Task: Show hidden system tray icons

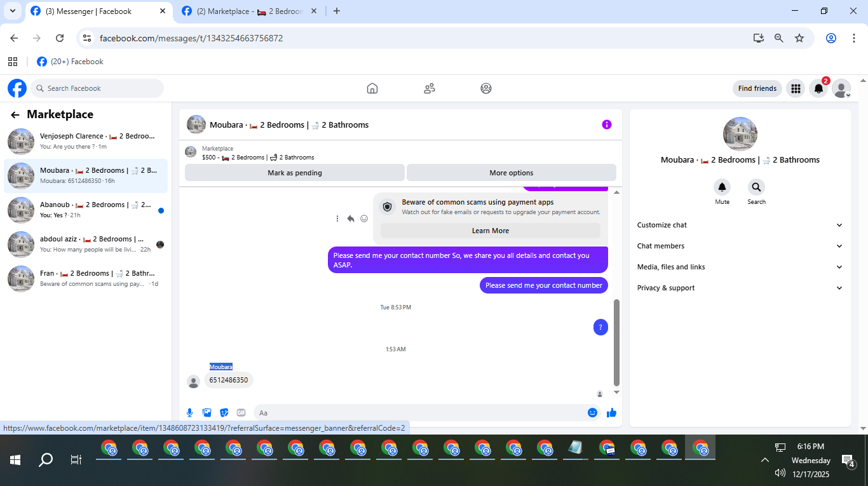Action: tap(765, 460)
